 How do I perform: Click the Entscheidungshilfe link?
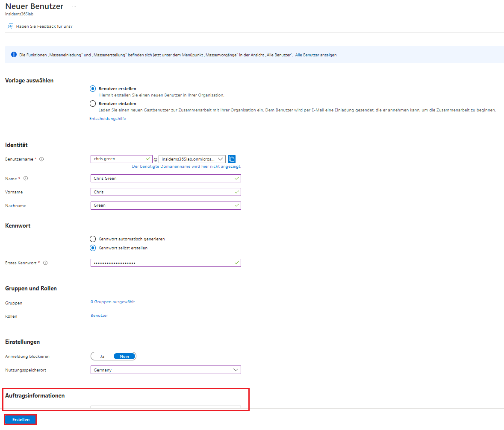tap(108, 119)
